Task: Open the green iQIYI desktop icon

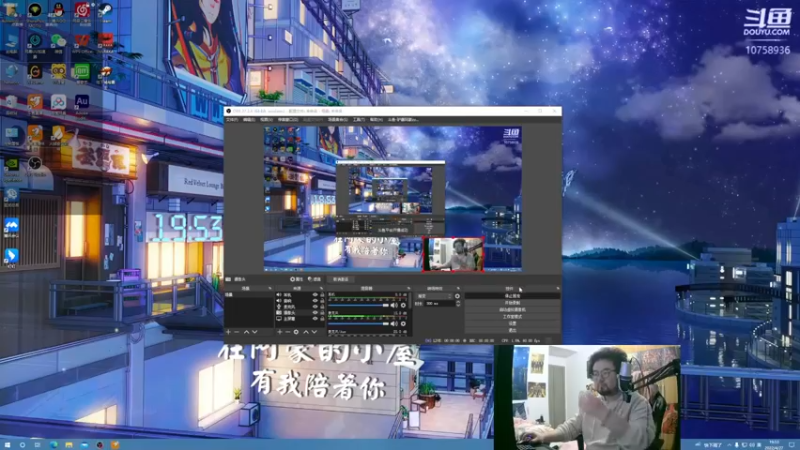Action: click(82, 72)
